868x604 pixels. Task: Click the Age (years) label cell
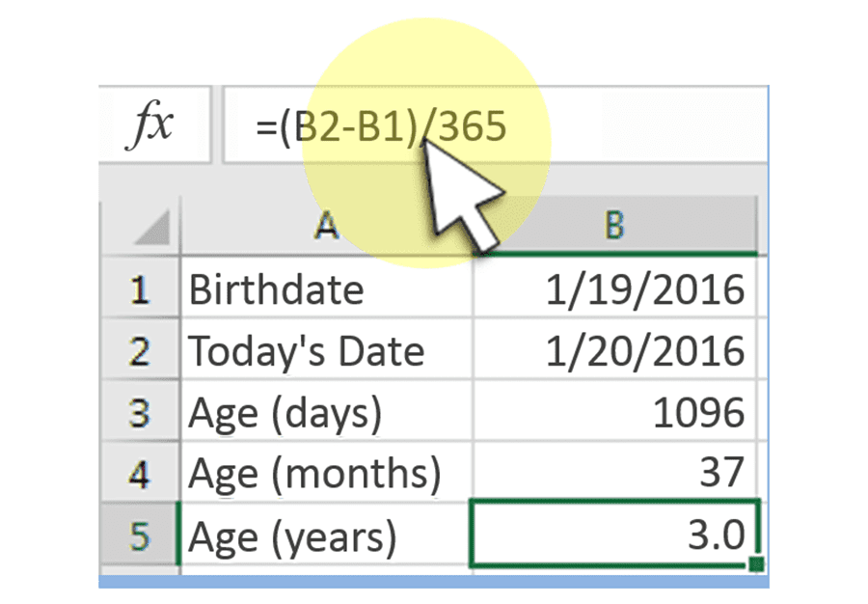pyautogui.click(x=327, y=535)
